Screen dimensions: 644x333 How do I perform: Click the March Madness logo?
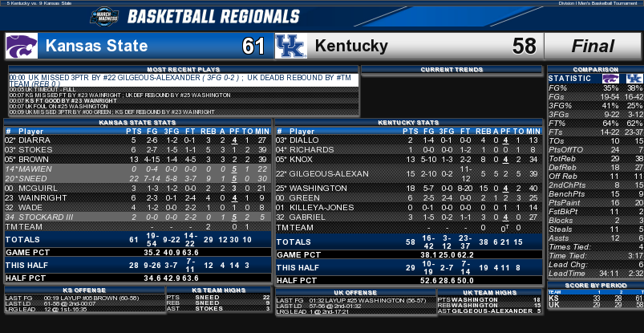coord(103,16)
